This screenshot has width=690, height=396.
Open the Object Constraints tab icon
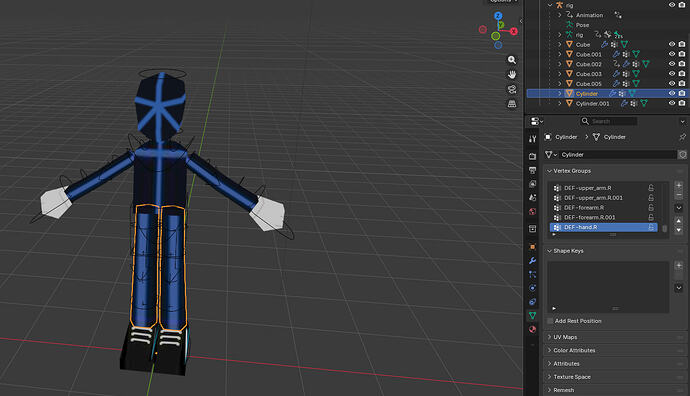pyautogui.click(x=532, y=302)
